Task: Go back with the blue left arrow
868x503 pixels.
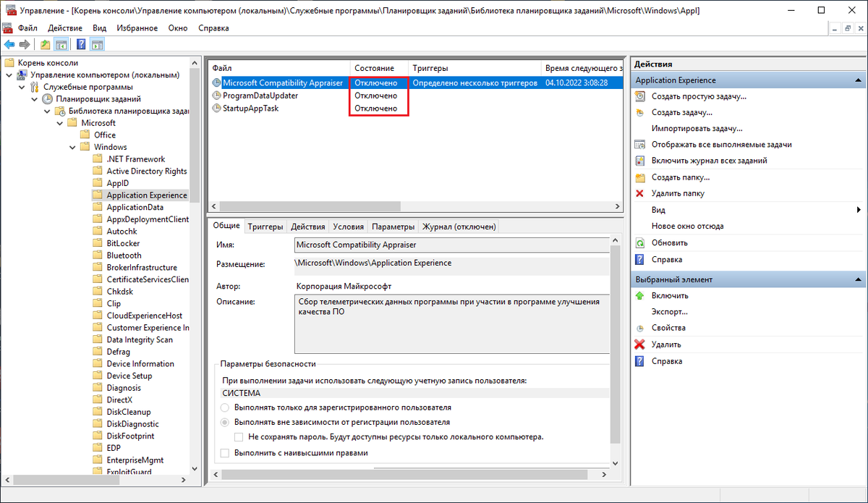Action: point(9,45)
